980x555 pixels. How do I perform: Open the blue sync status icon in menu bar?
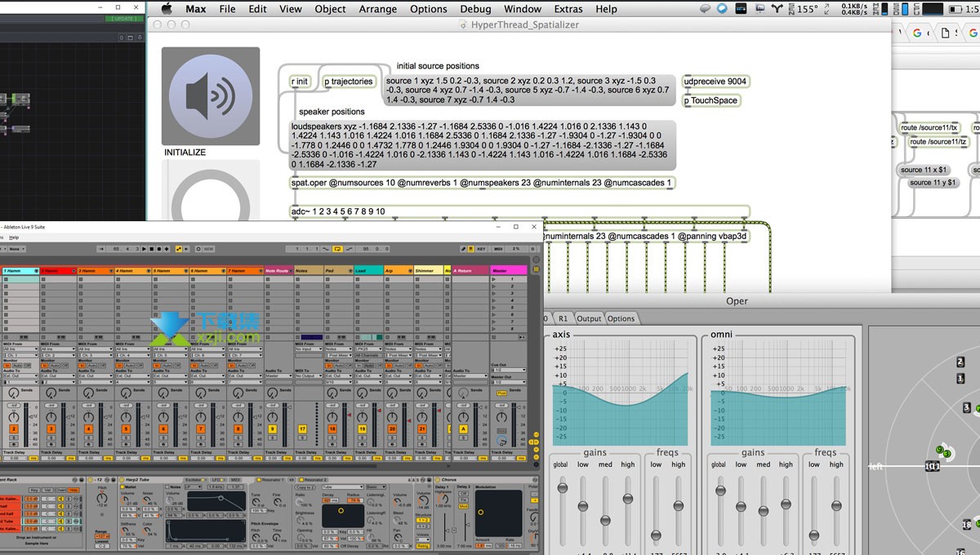723,9
